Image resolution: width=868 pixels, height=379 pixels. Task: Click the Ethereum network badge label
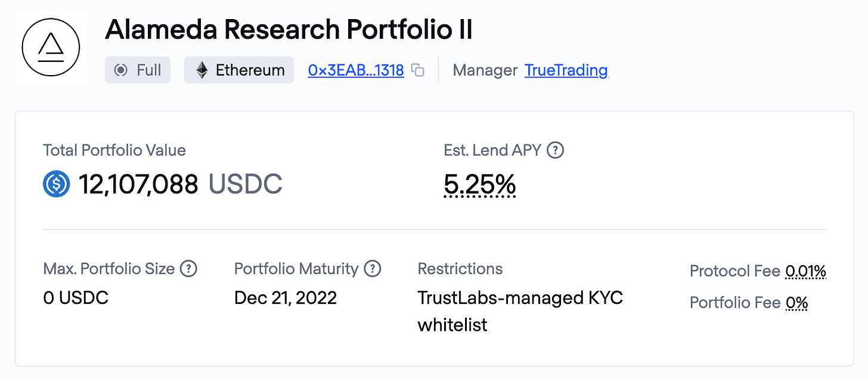click(x=250, y=70)
